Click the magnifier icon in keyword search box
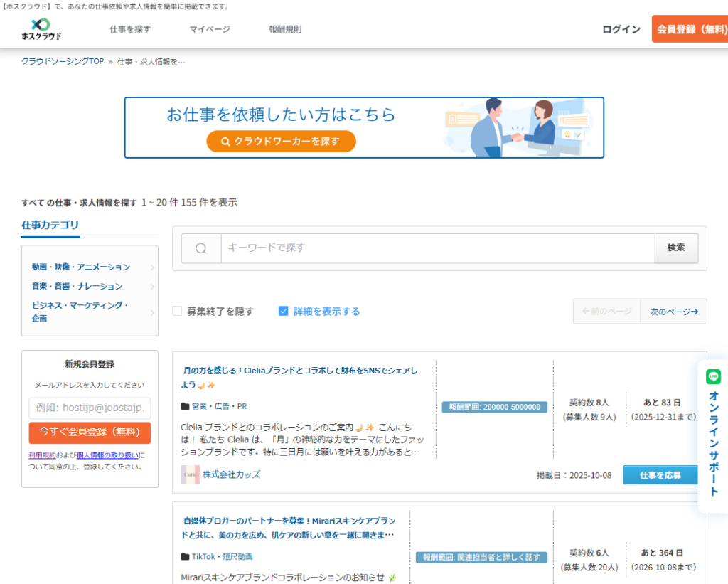Image resolution: width=728 pixels, height=584 pixels. tap(201, 248)
